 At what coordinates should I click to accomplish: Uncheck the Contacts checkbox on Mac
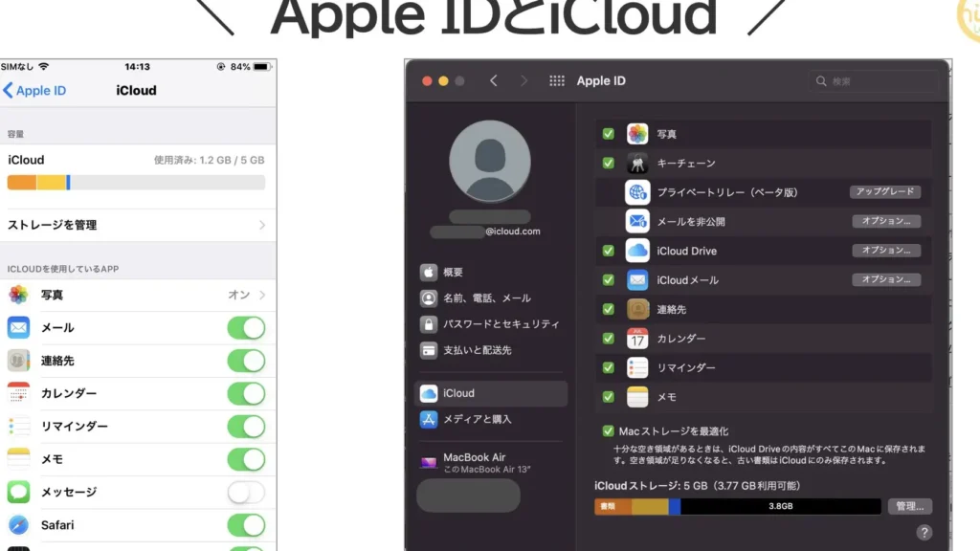[x=608, y=309]
